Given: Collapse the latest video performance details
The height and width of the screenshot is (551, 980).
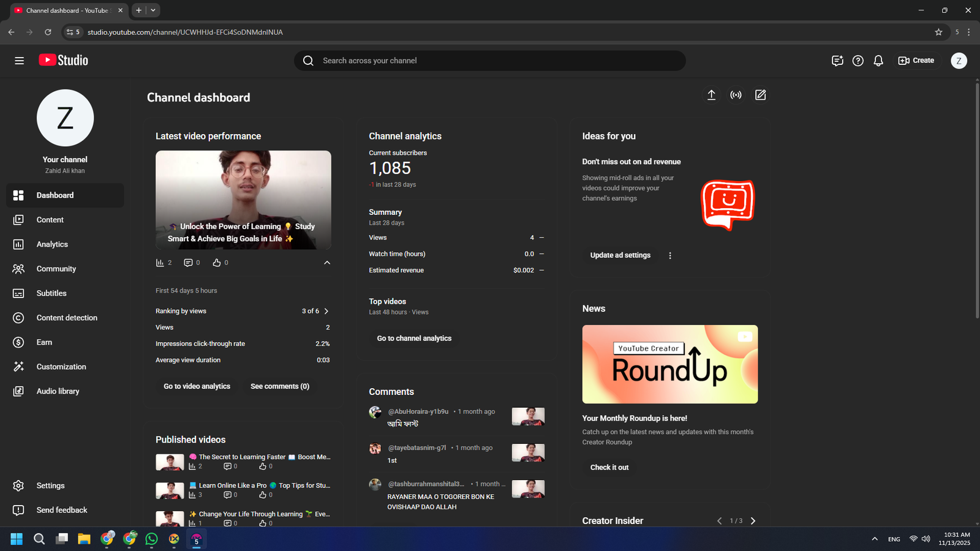Looking at the screenshot, I should (327, 263).
